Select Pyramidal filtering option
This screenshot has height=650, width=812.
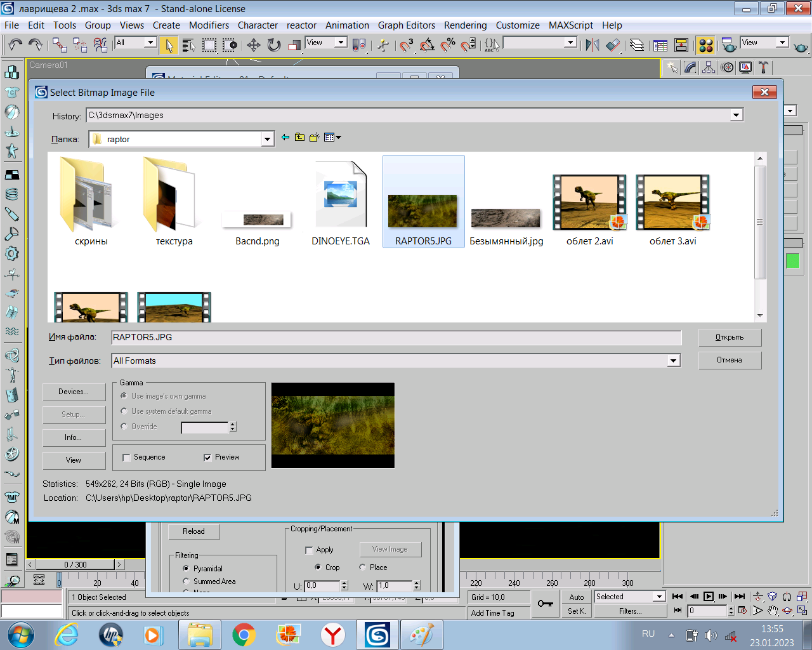click(x=186, y=569)
